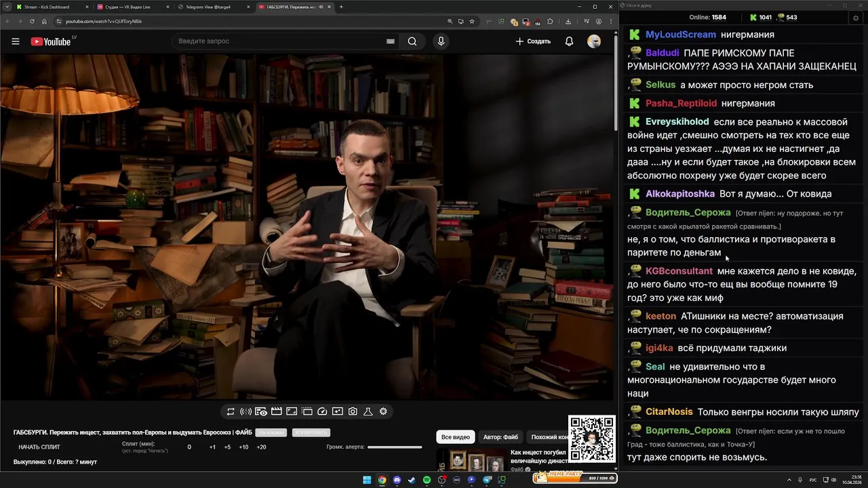Add +10 minutes to split

(x=243, y=447)
